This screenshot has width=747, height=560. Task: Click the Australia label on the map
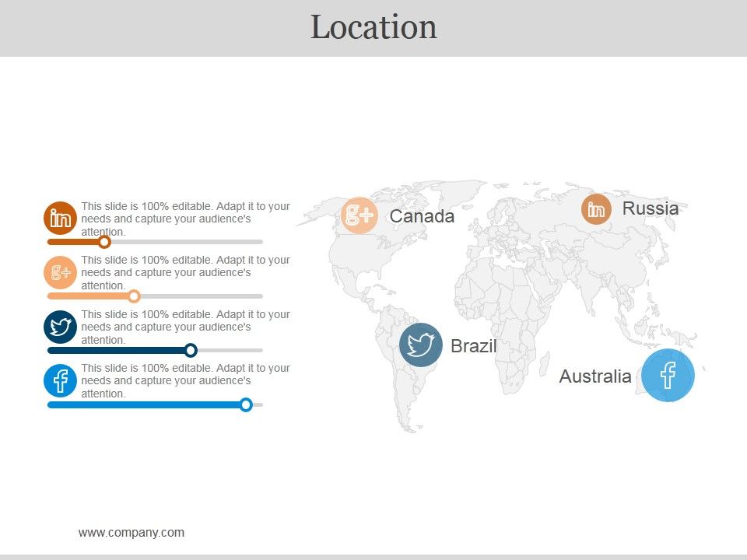click(595, 376)
